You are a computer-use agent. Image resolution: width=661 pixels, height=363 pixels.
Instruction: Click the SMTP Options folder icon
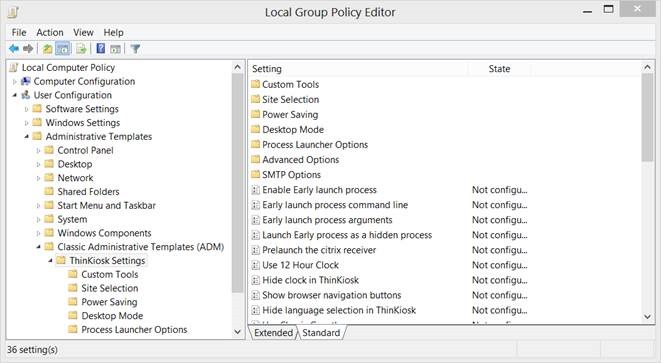point(255,175)
